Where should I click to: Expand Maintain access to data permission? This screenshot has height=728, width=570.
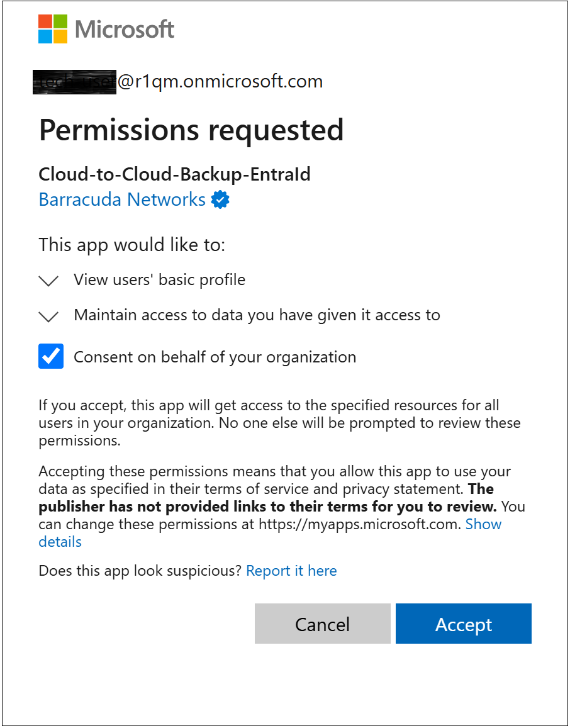coord(48,316)
